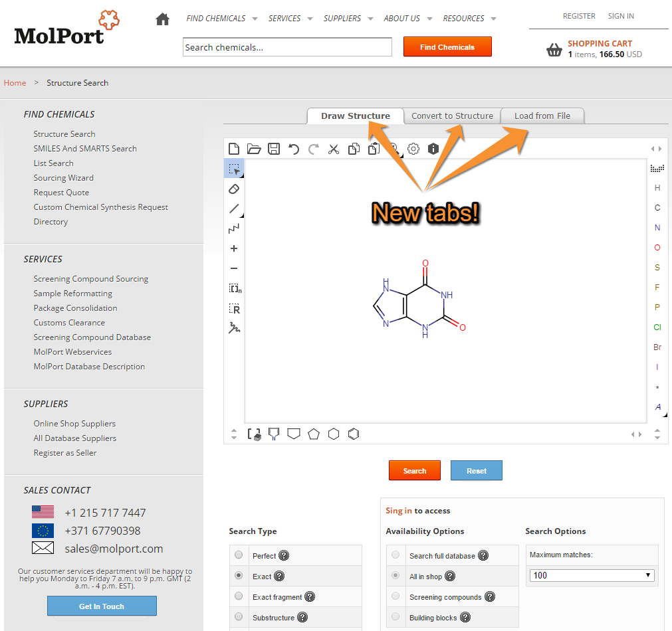
Task: Click the SIGN IN link
Action: pyautogui.click(x=621, y=16)
